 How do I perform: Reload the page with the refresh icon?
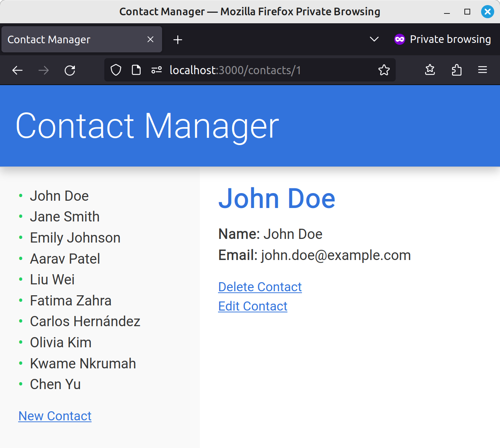click(70, 70)
